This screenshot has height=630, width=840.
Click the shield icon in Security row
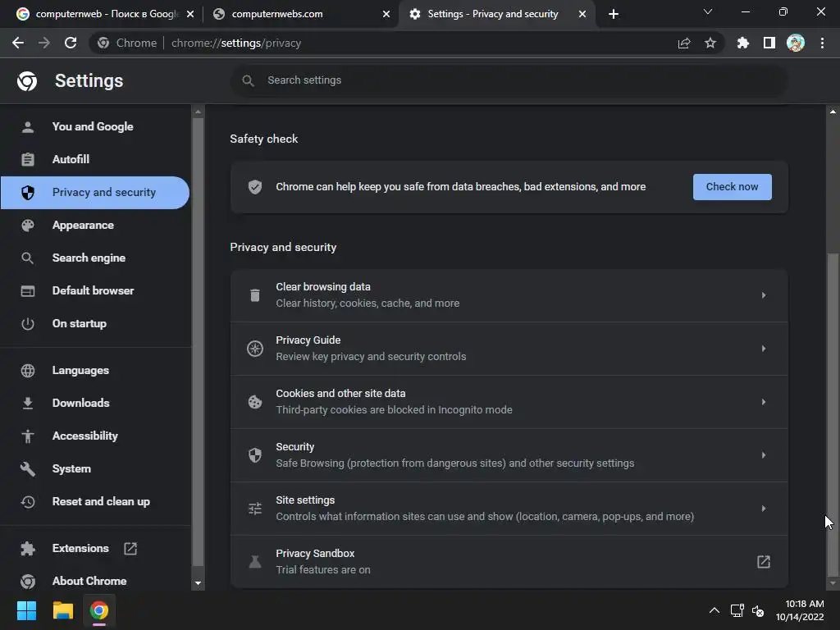tap(255, 454)
